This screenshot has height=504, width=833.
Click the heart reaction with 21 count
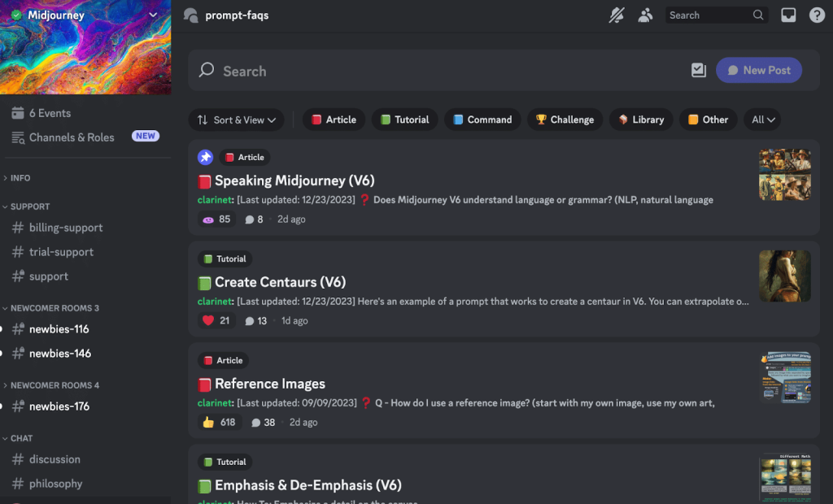coord(216,320)
